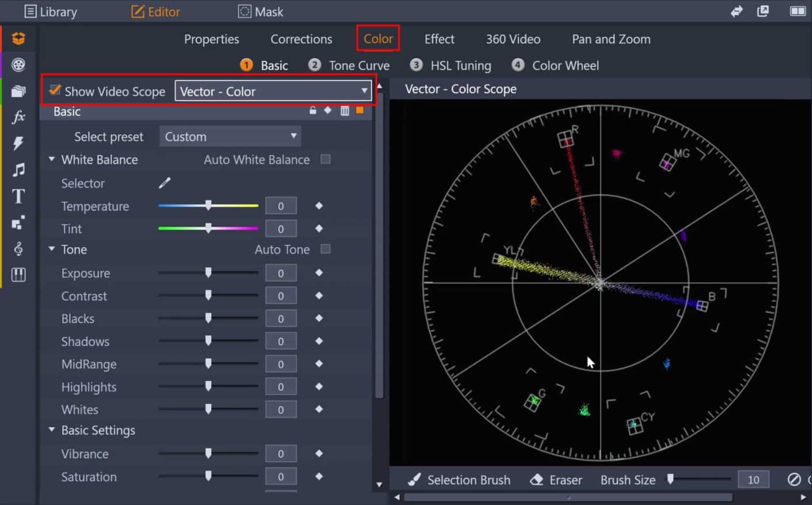Enable Auto White Balance
Image resolution: width=812 pixels, height=505 pixels.
[325, 160]
